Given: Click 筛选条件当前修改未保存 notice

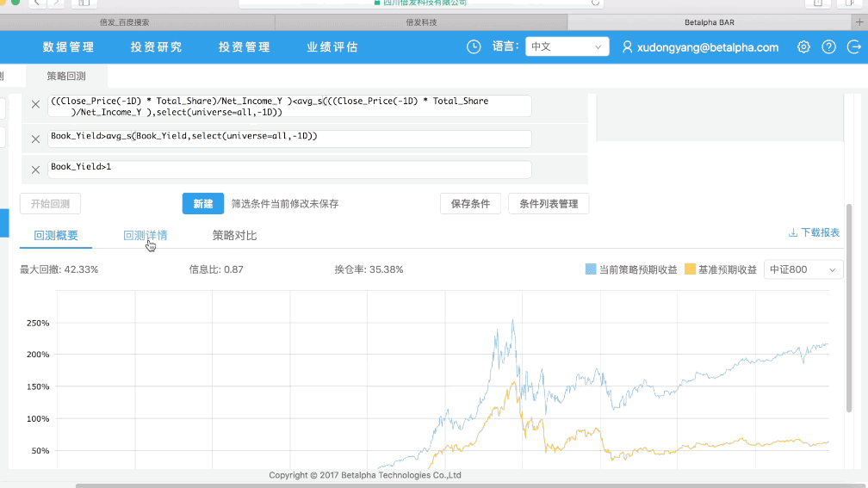Looking at the screenshot, I should 284,204.
